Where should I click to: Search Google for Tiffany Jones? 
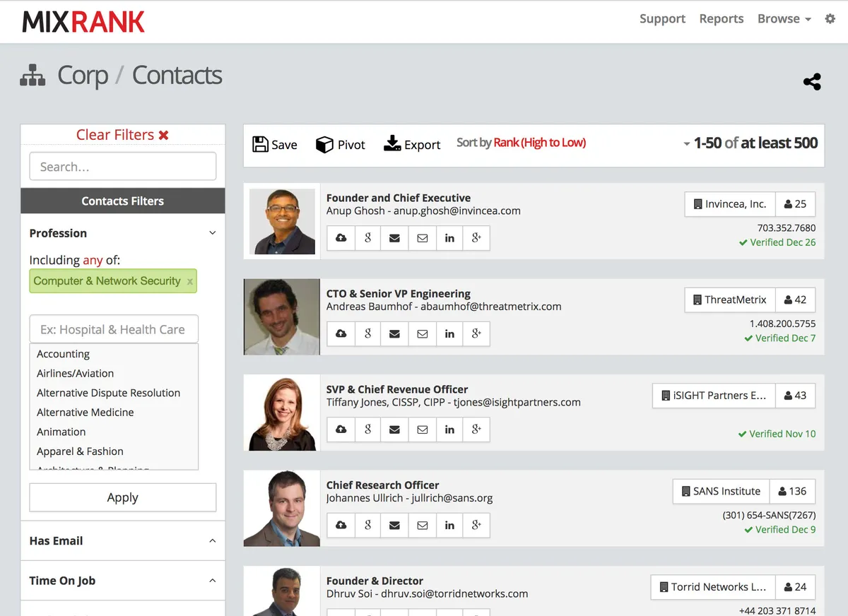tap(367, 430)
